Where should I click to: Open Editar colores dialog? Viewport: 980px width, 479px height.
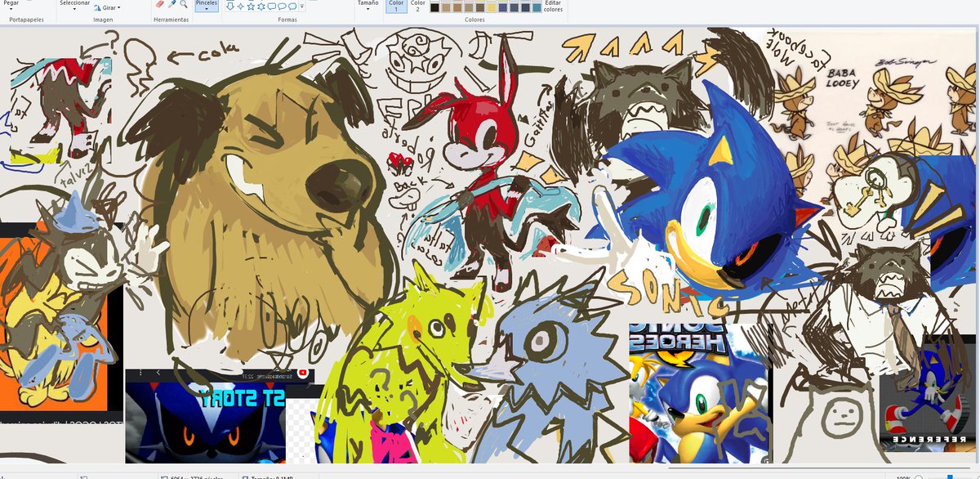pos(554,7)
